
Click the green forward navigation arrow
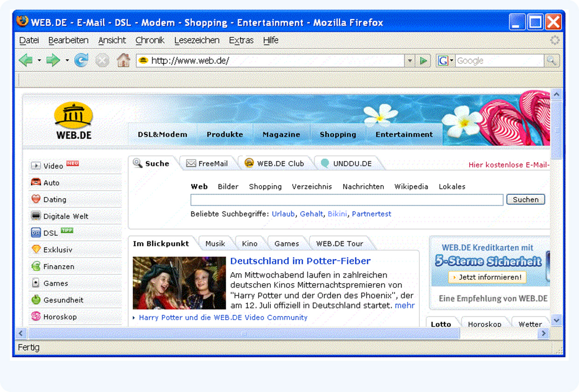(52, 60)
